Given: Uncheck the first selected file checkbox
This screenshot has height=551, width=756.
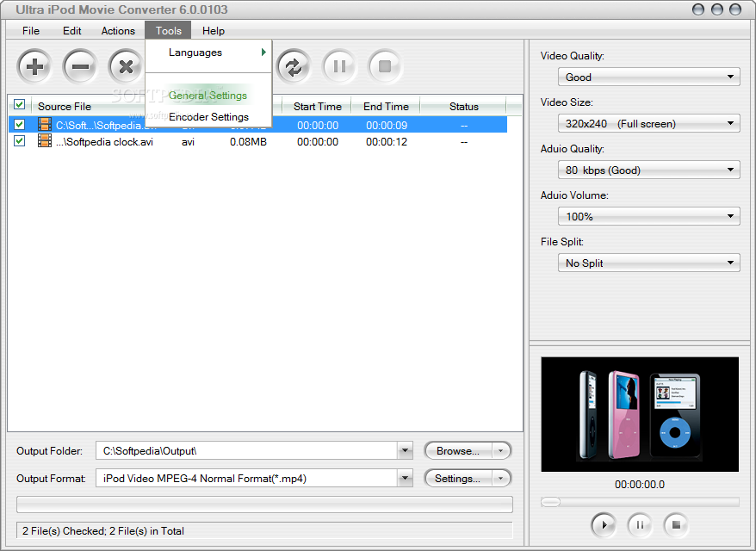Looking at the screenshot, I should tap(19, 124).
